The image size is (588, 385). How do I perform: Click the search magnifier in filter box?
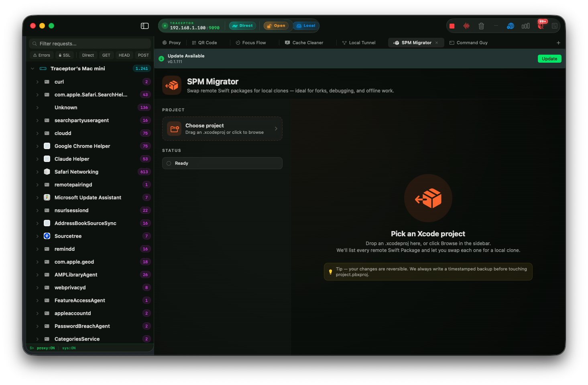point(35,44)
